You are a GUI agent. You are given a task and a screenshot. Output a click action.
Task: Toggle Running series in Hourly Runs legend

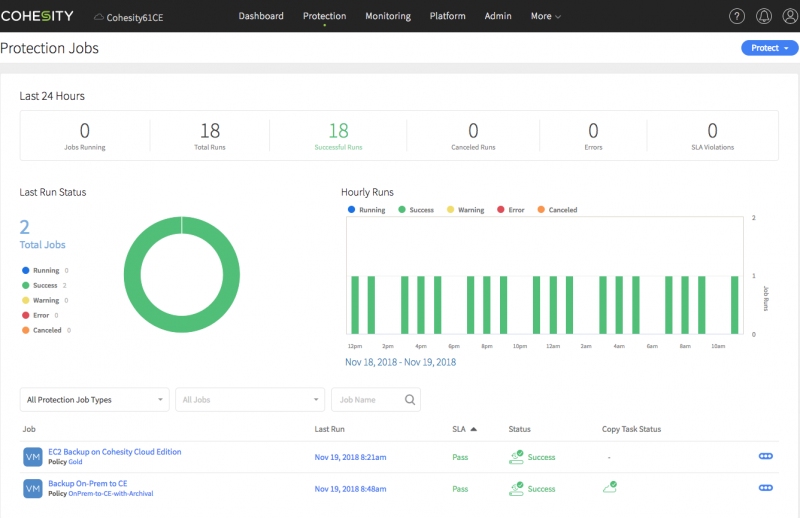click(x=366, y=210)
